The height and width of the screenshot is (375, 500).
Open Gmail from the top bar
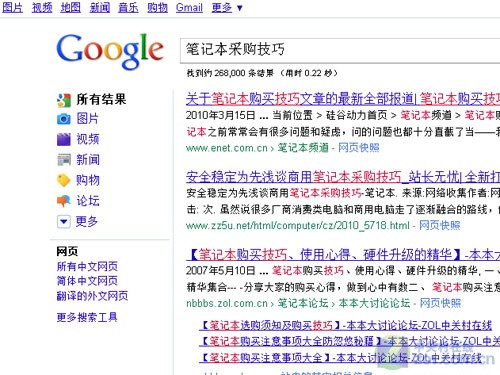click(x=189, y=7)
